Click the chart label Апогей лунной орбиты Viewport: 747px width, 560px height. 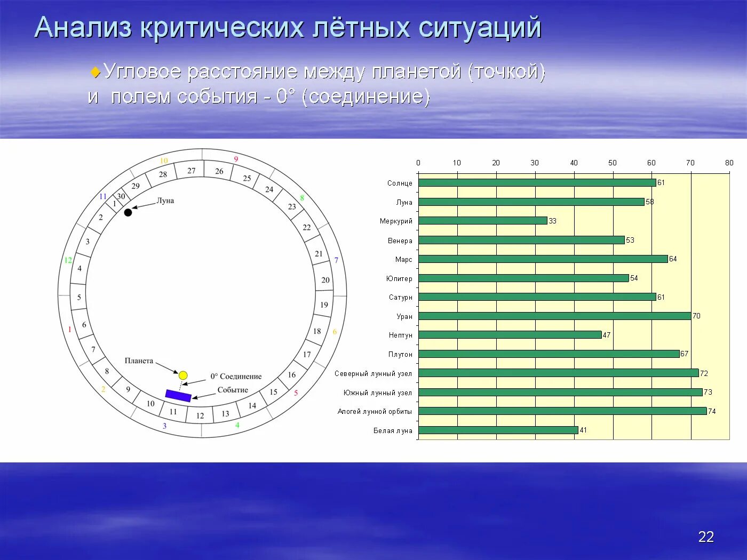375,411
